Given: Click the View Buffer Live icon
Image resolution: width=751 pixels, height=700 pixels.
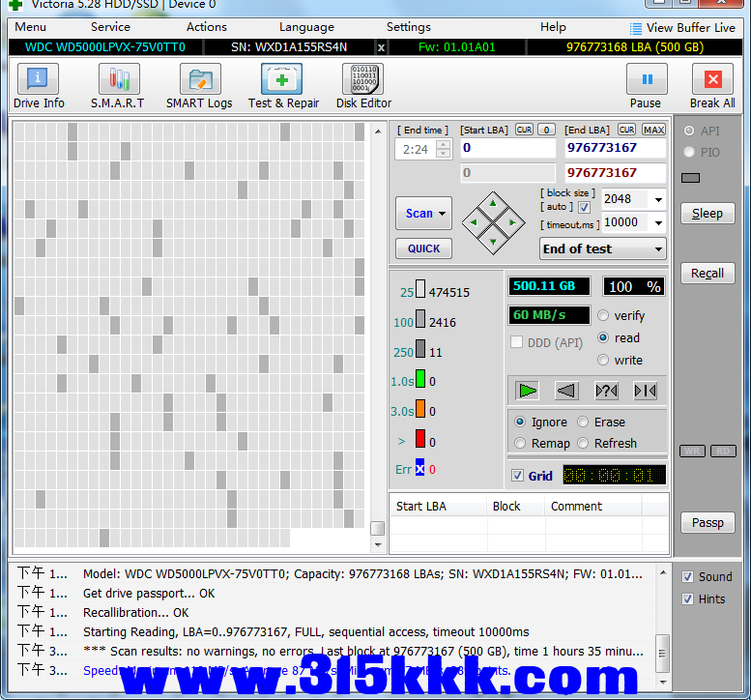Looking at the screenshot, I should pos(636,29).
